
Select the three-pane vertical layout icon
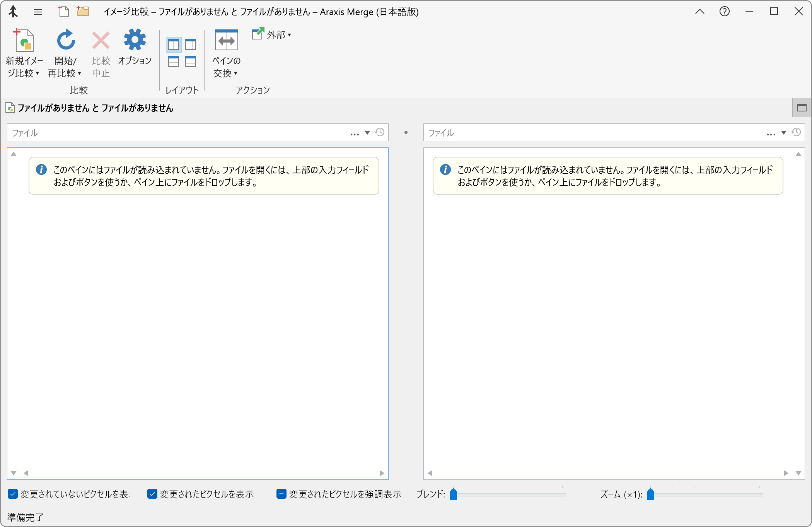191,45
